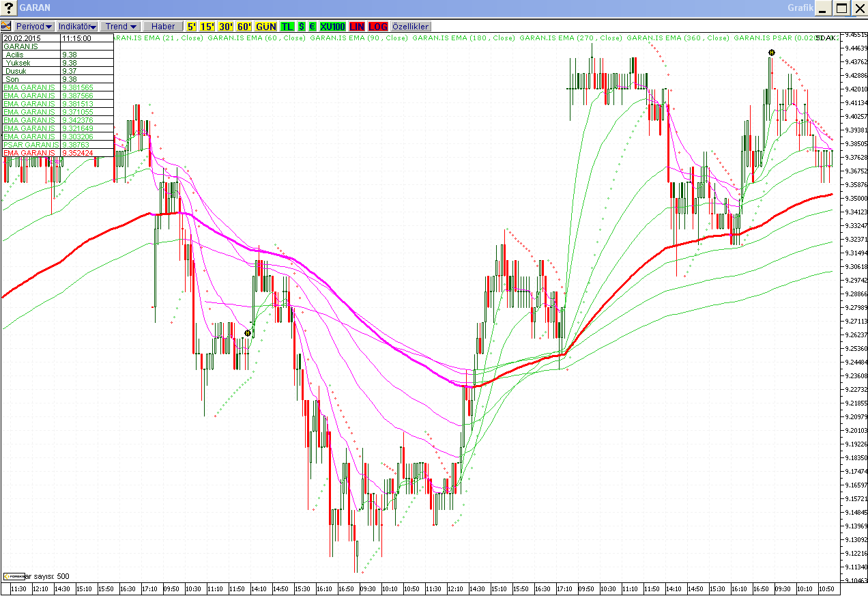The width and height of the screenshot is (868, 596).
Task: Open the Periyod dropdown
Action: pos(34,26)
